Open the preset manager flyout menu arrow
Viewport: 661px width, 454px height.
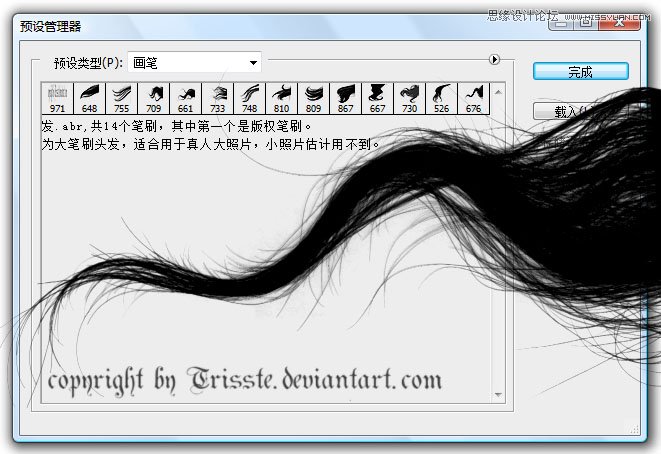pyautogui.click(x=494, y=59)
